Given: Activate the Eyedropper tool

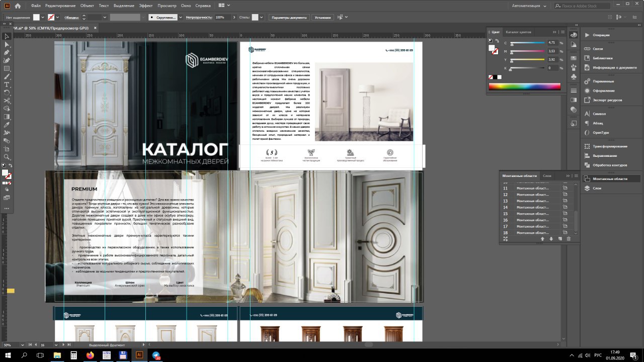Looking at the screenshot, I should click(x=7, y=125).
